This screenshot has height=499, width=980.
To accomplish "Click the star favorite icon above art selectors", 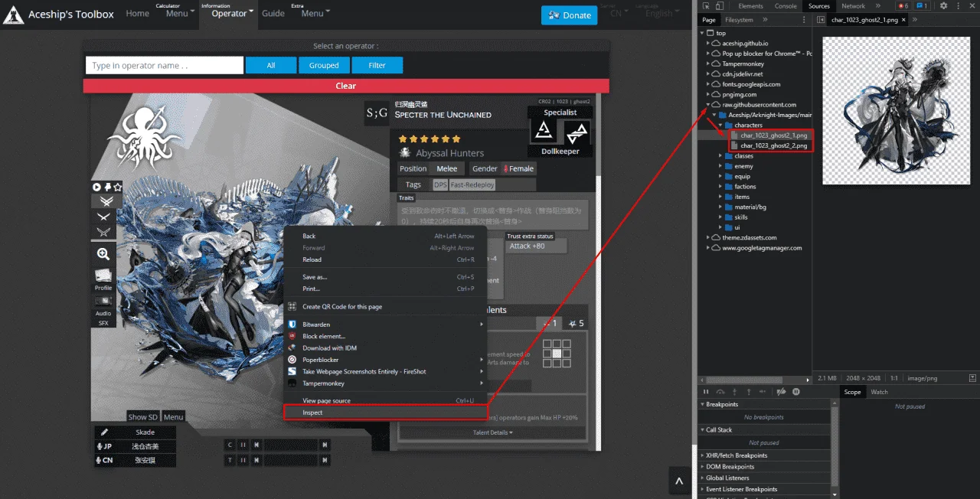I will [117, 187].
